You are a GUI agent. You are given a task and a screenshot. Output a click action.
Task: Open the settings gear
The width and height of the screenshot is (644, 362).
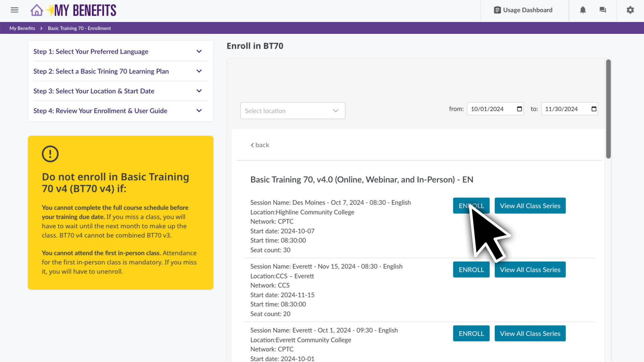[630, 10]
